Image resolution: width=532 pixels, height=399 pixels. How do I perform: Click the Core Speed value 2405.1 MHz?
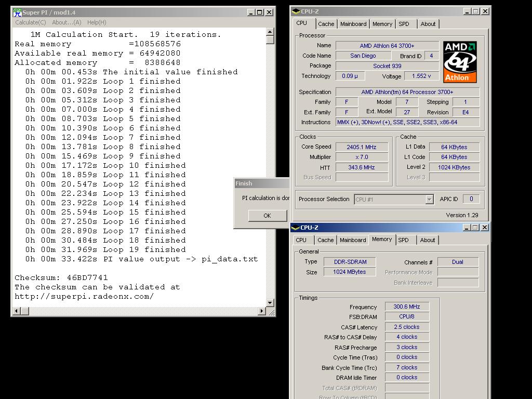coord(362,147)
